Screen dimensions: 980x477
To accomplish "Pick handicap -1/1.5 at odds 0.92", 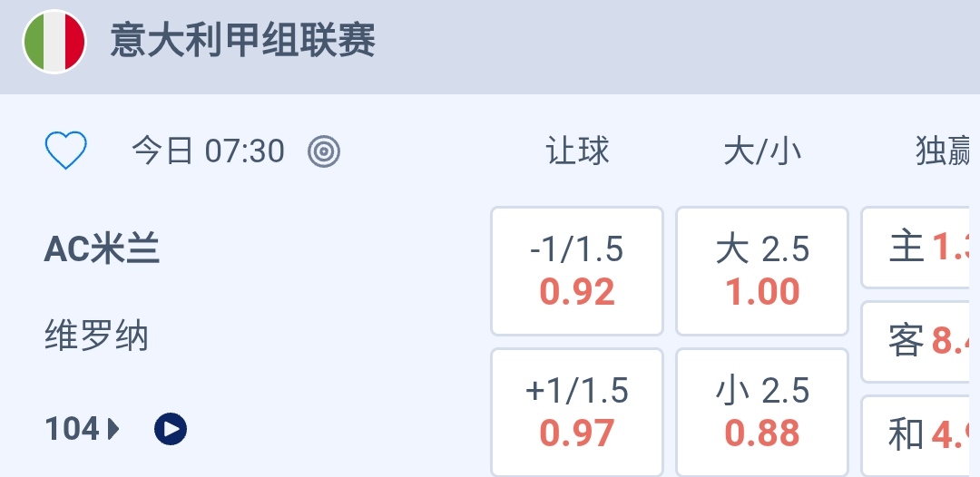I will (x=577, y=271).
